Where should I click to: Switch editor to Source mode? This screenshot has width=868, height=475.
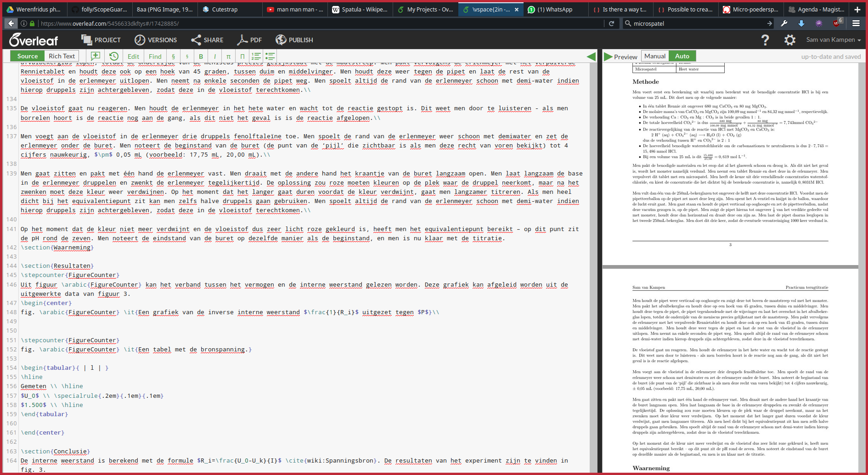point(28,56)
